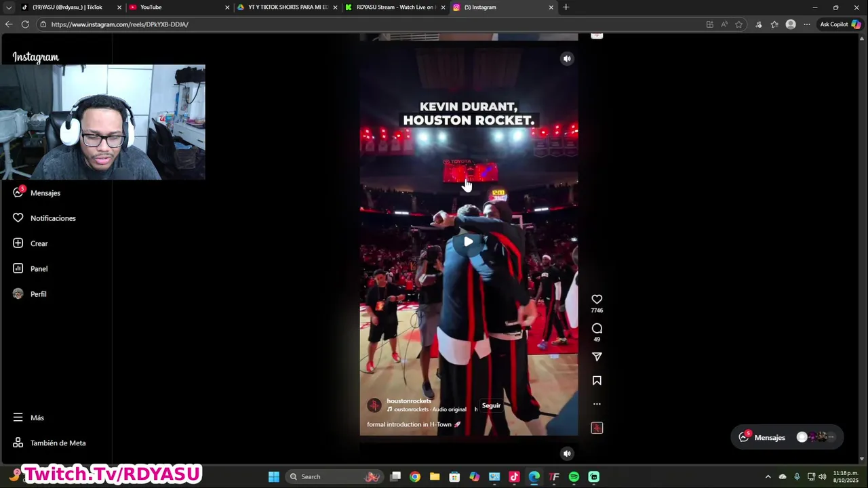Viewport: 868px width, 488px height.
Task: Open the volume control in system tray
Action: point(822,476)
